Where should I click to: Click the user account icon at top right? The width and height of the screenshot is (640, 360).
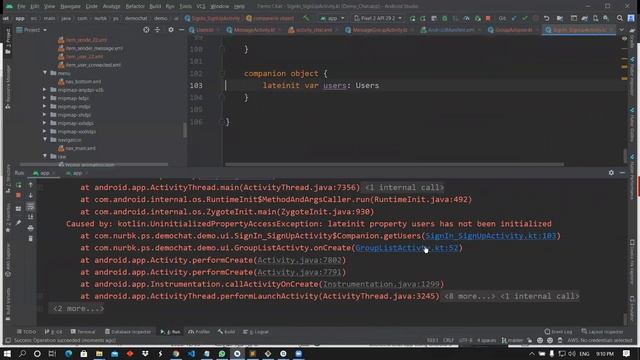coord(631,18)
